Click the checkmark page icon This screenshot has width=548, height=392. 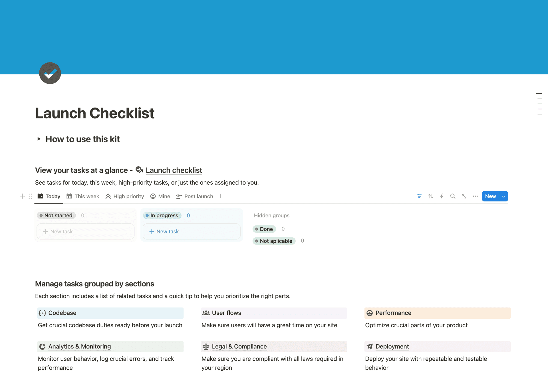coord(50,73)
